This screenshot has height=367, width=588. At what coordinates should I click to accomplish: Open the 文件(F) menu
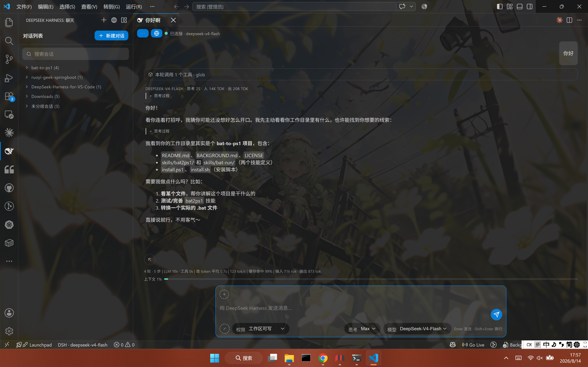pyautogui.click(x=24, y=7)
